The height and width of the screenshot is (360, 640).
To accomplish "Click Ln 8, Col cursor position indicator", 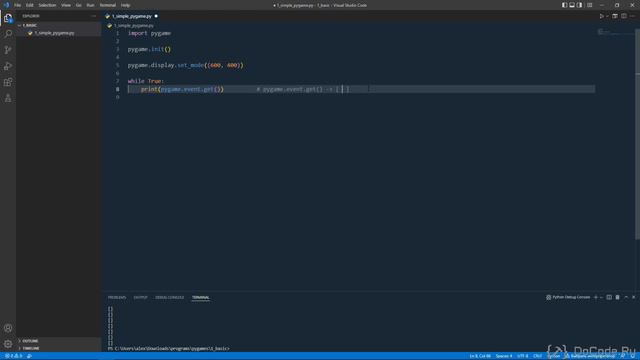I will (x=480, y=356).
